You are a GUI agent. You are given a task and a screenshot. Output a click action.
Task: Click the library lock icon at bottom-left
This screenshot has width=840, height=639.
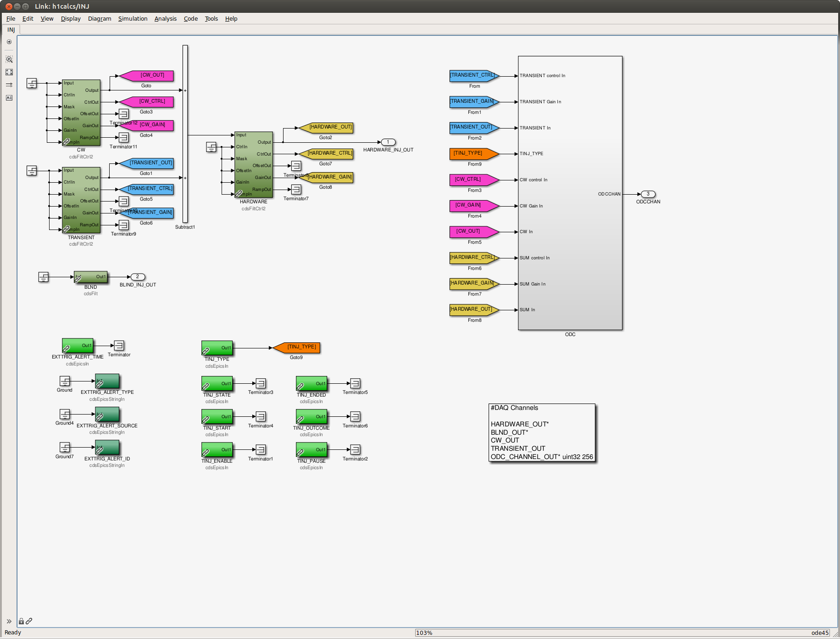click(x=21, y=621)
